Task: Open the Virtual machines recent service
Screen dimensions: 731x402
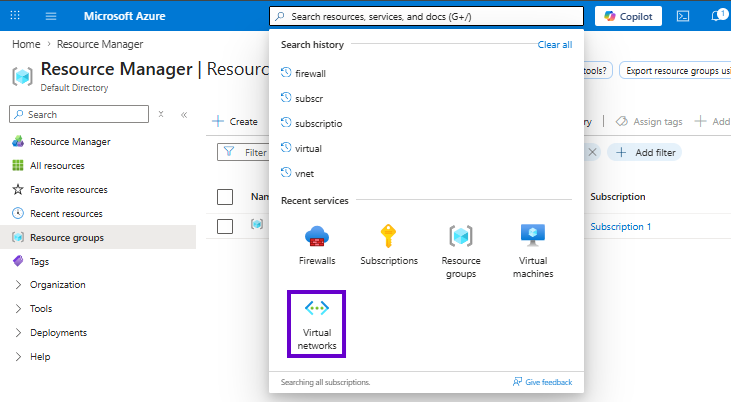Action: 533,252
